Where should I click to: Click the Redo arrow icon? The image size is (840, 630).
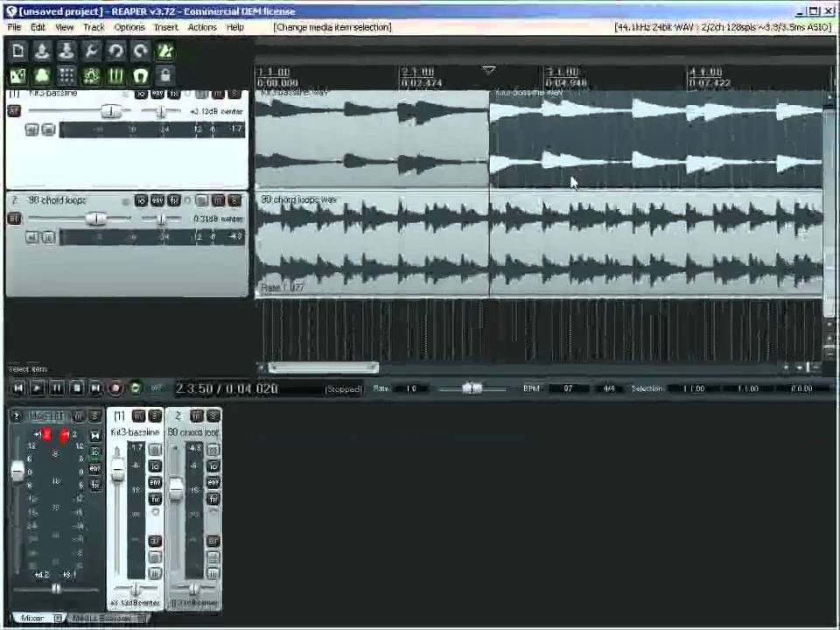point(140,51)
